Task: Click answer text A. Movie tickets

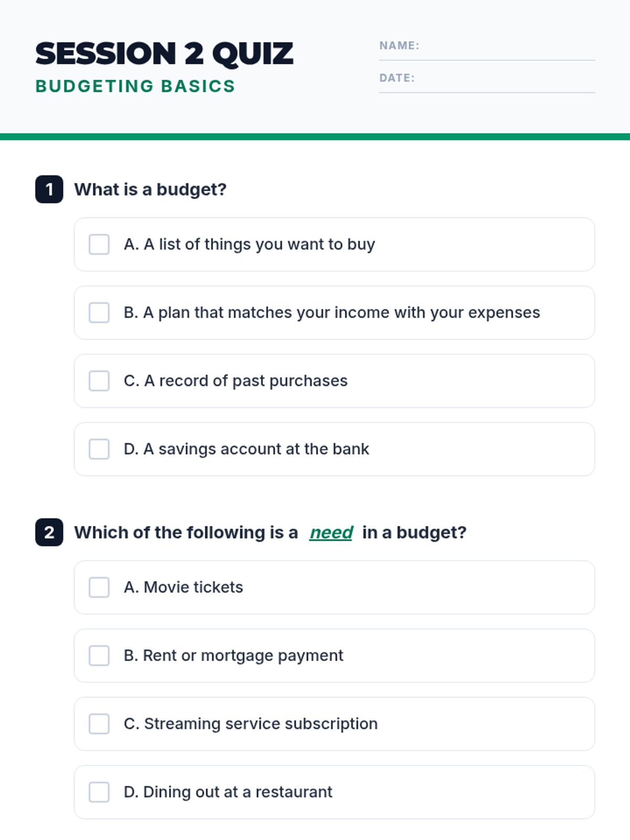Action: [183, 587]
